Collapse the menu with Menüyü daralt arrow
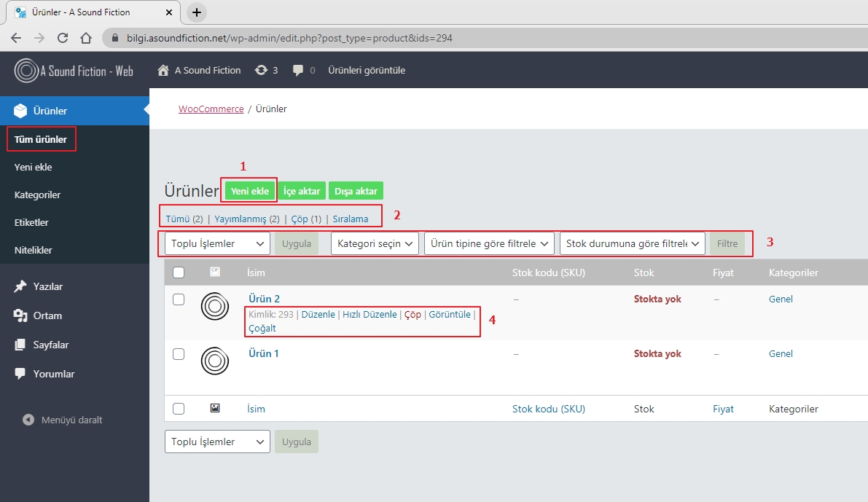The width and height of the screenshot is (868, 502). [x=28, y=420]
